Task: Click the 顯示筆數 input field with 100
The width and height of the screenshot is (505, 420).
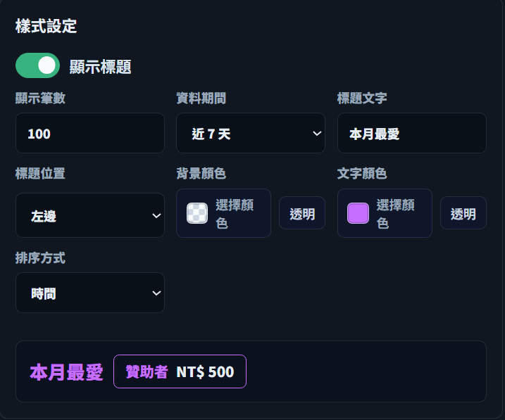Action: (90, 133)
